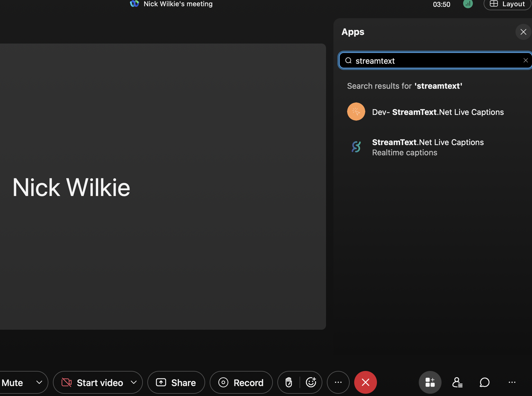Click the Nick Wilkie's meeting title

pos(178,4)
